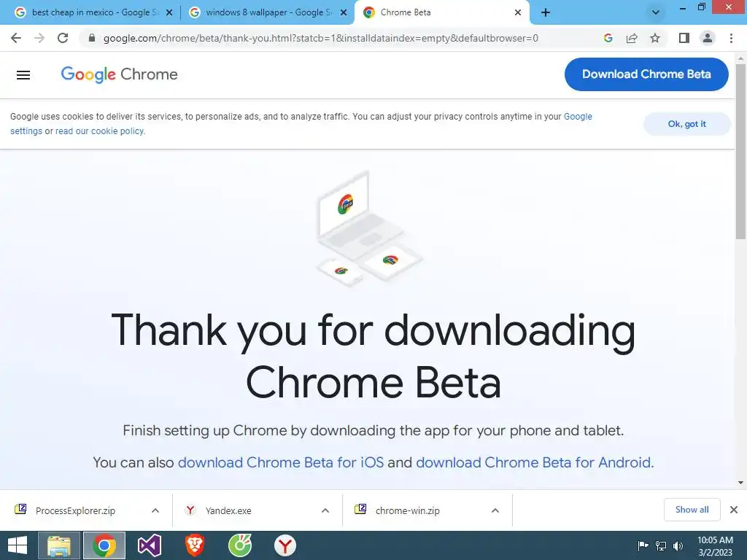
Task: Launch Brave browser from the taskbar
Action: 195,545
